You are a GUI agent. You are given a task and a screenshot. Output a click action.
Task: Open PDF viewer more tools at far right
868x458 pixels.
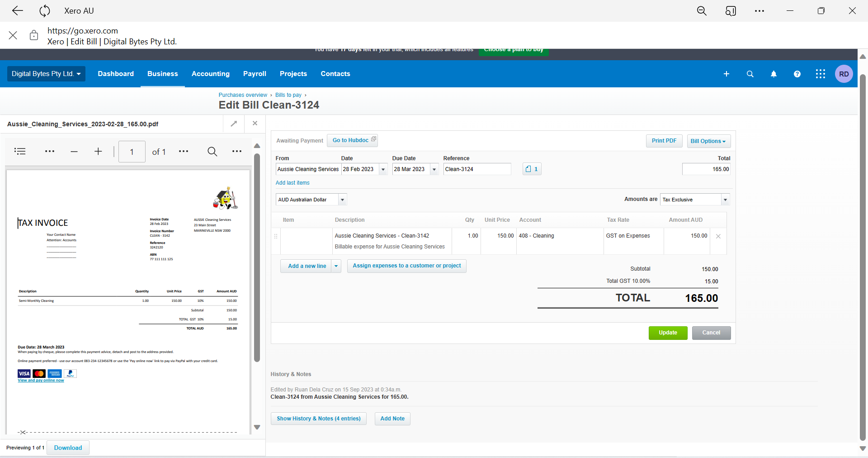click(x=237, y=152)
